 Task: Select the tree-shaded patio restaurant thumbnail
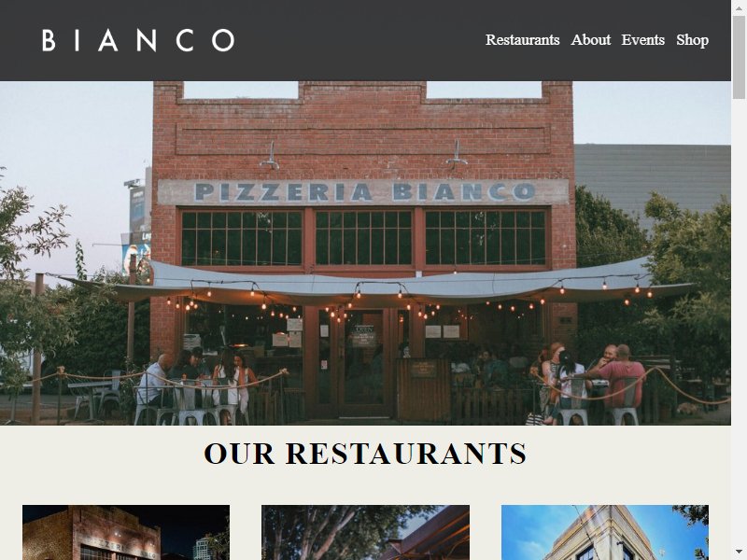click(x=365, y=532)
